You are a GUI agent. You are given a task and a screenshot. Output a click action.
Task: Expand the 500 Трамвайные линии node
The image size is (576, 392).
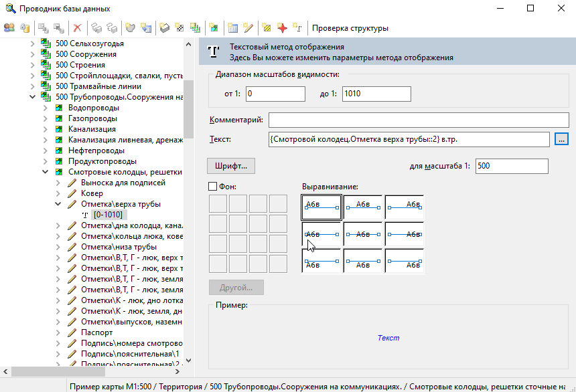pos(33,86)
